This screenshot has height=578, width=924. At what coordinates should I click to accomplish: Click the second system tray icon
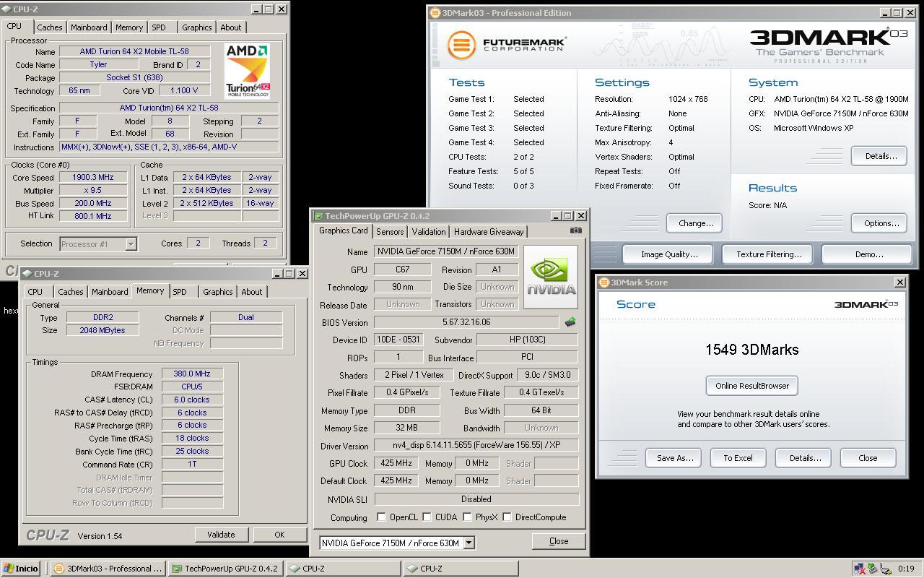(x=871, y=569)
